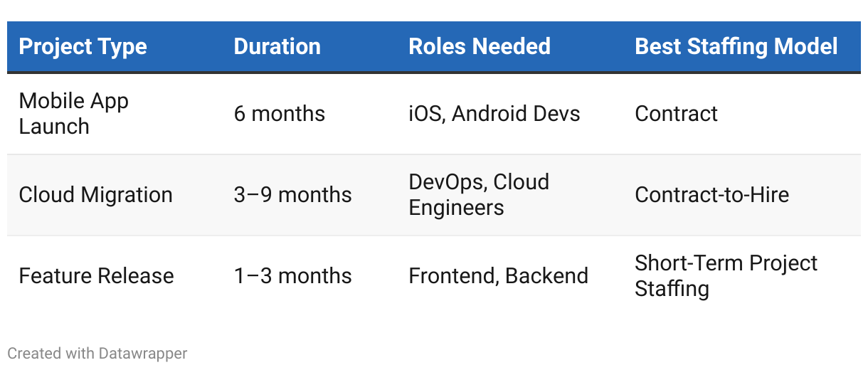Click the Contract staffing model cell
The image size is (868, 370).
point(676,114)
